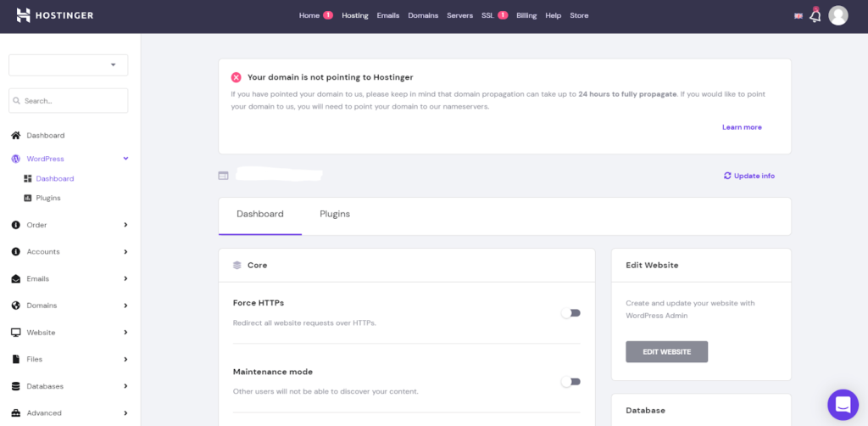
Task: Click the "Maintenance mode" label
Action: [x=273, y=372]
